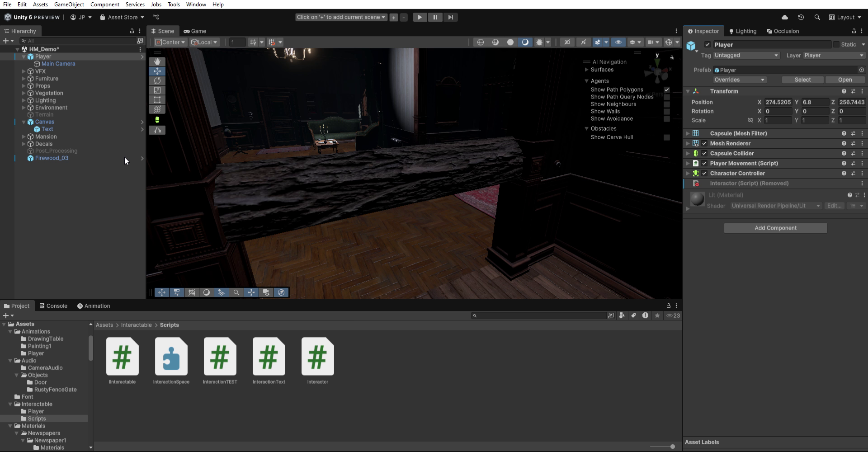Open the Overrides dropdown

tap(740, 80)
